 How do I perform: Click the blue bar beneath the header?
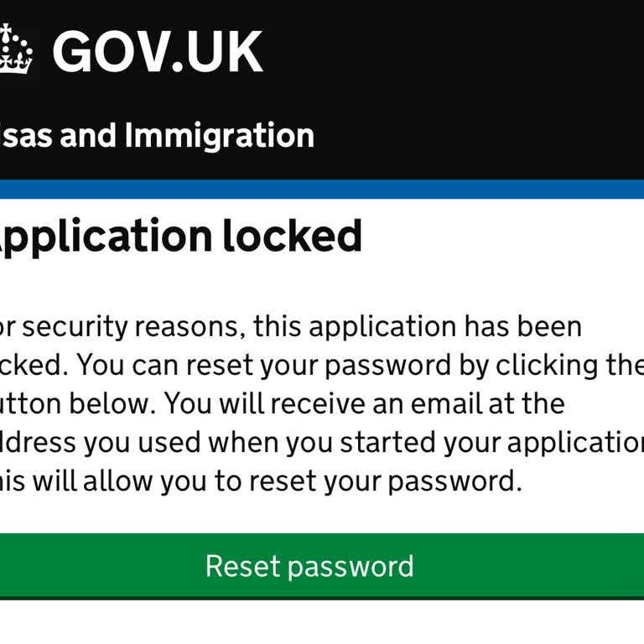pos(322,189)
